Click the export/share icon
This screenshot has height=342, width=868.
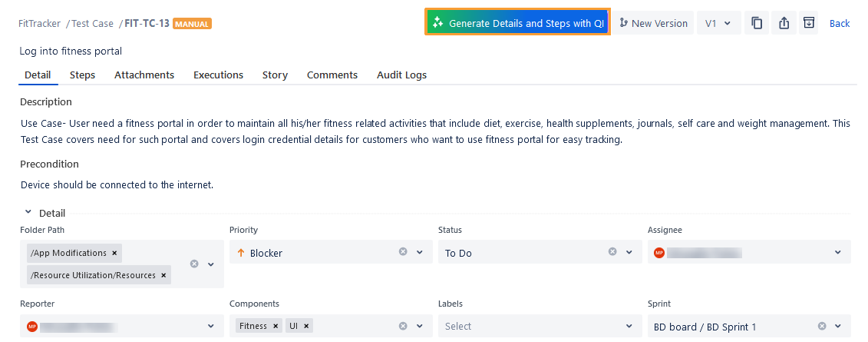tap(784, 23)
